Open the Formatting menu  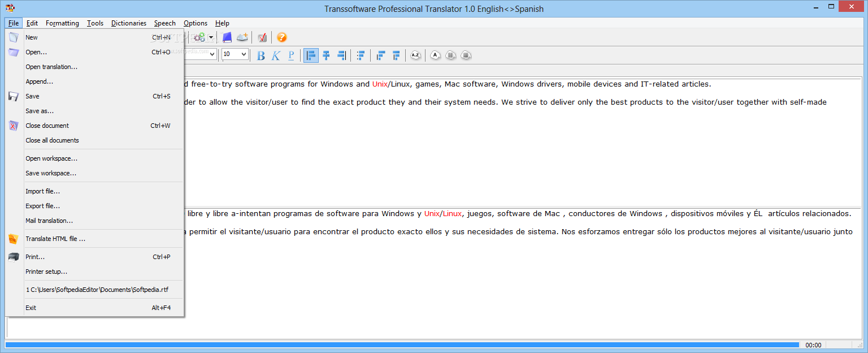pyautogui.click(x=62, y=23)
